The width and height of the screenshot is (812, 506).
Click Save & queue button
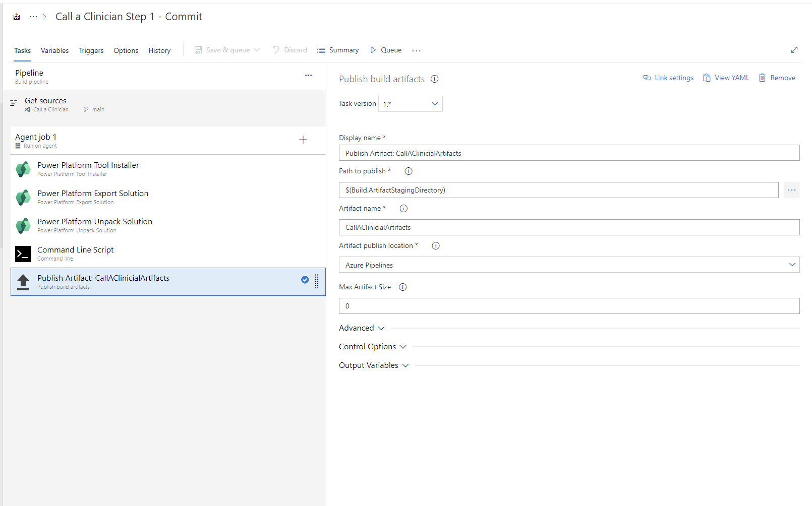pos(222,50)
